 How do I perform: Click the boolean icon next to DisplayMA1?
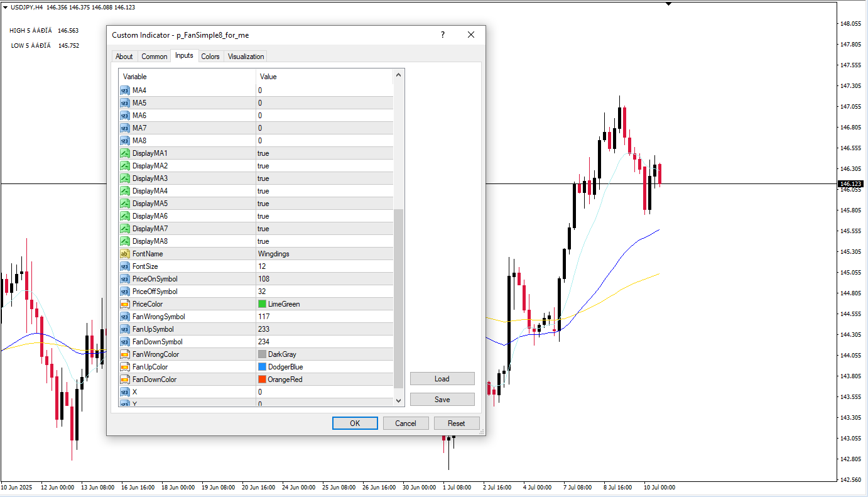tap(124, 153)
